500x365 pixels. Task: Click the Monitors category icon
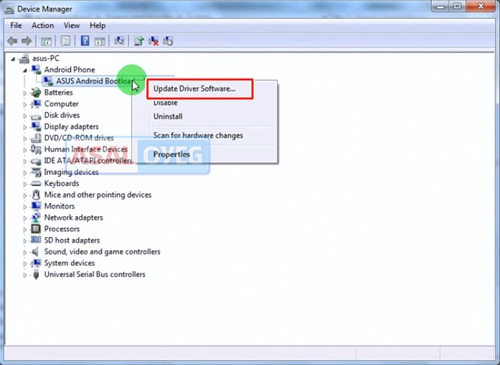36,206
